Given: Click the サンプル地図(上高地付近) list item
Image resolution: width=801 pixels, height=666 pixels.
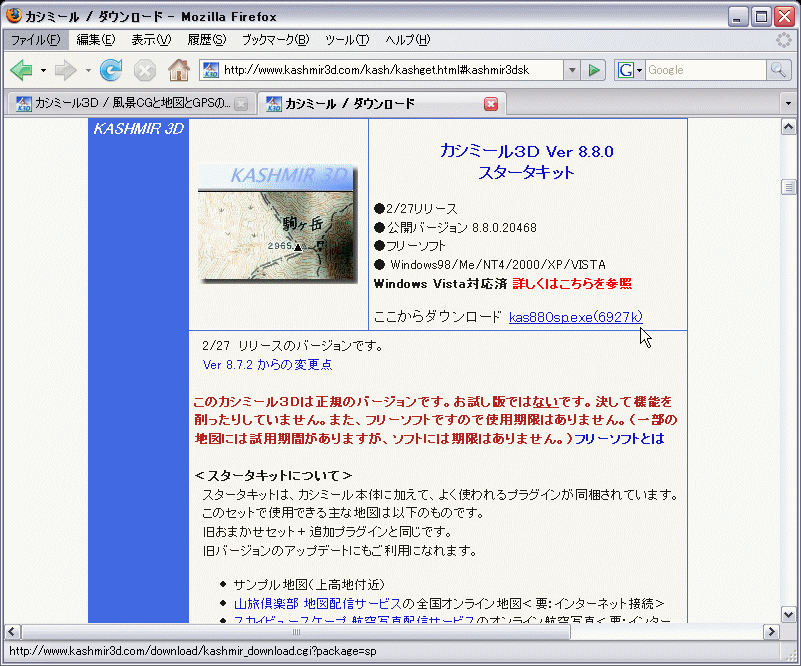Looking at the screenshot, I should 309,584.
